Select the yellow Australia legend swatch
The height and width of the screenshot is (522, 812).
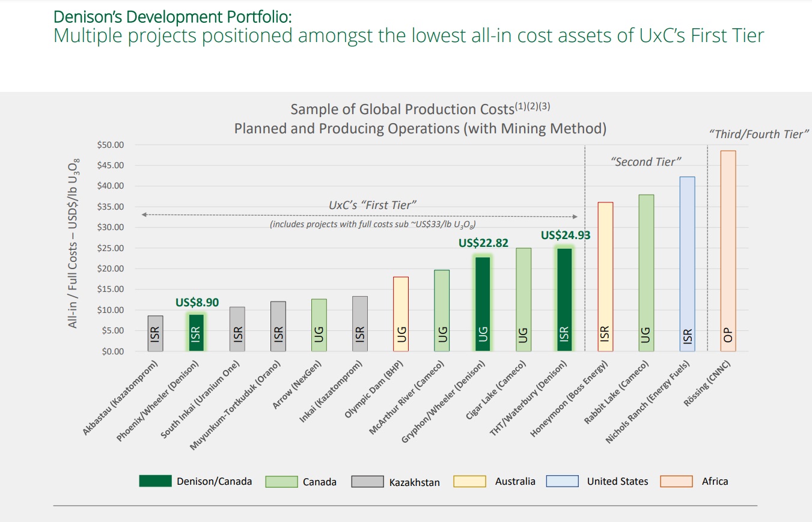coord(470,481)
